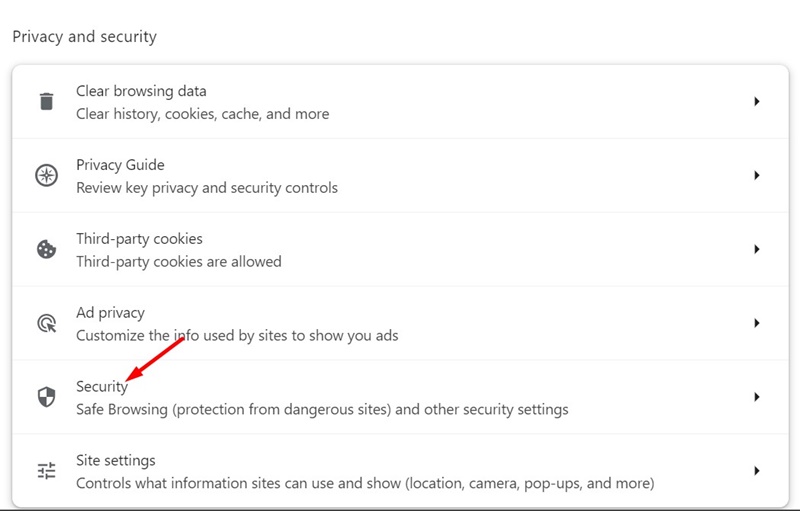The width and height of the screenshot is (800, 511).
Task: Select the Privacy Guide title
Action: point(120,165)
